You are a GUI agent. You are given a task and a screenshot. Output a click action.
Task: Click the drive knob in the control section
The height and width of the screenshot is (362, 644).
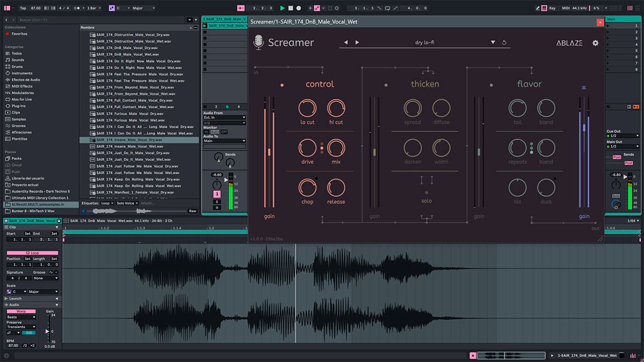tap(308, 148)
